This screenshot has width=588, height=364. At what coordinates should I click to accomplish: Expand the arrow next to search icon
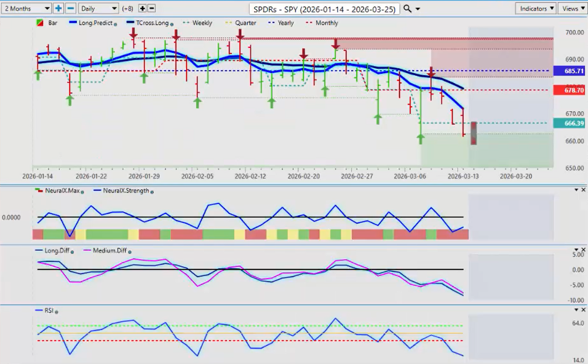pos(418,9)
